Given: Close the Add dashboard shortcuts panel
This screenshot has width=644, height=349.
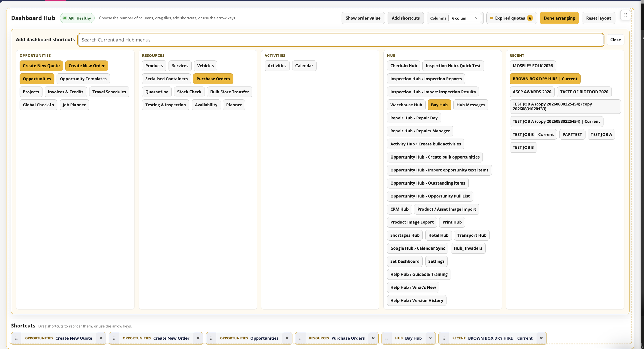Looking at the screenshot, I should (x=615, y=40).
